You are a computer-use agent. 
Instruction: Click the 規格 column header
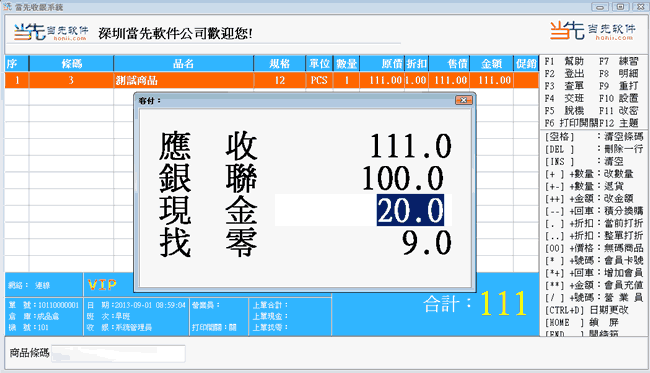[280, 63]
